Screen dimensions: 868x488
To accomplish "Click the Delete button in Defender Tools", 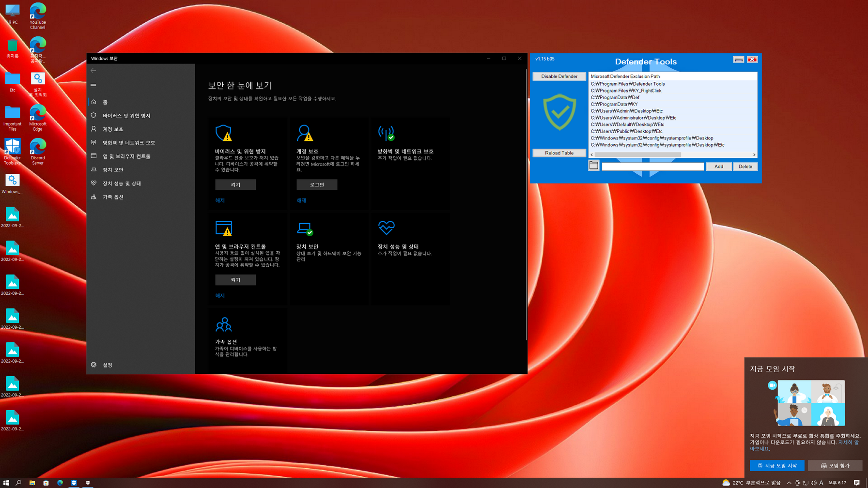I will coord(745,167).
